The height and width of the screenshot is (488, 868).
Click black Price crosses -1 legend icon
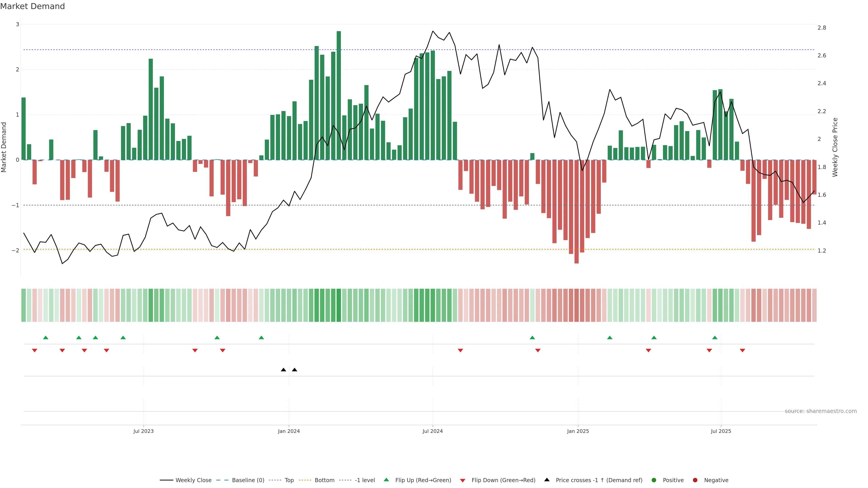pos(547,480)
